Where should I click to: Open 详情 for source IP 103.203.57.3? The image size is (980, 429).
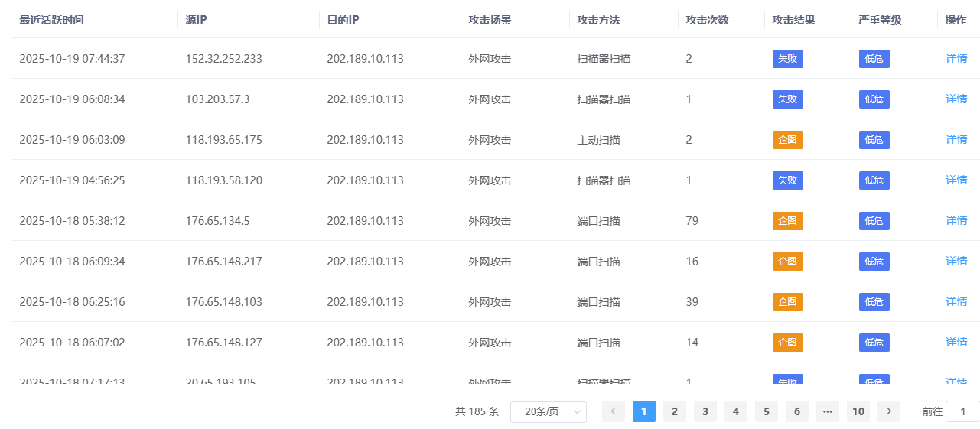click(x=956, y=99)
